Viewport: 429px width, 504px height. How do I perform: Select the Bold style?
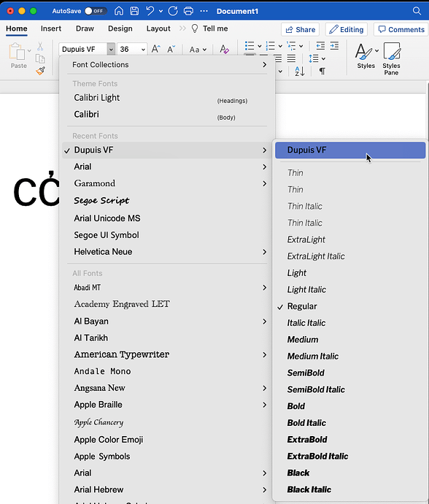click(350, 406)
